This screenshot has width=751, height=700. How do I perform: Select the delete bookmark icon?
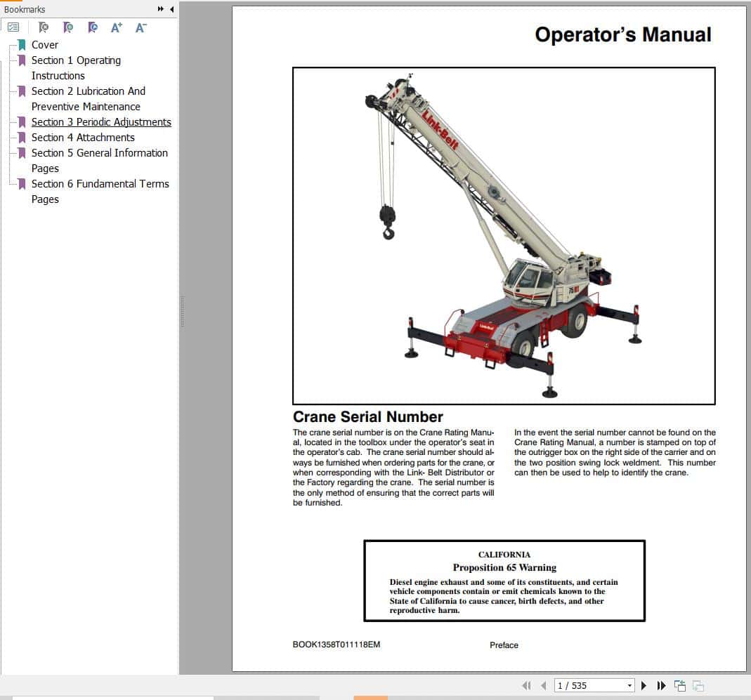pos(44,27)
